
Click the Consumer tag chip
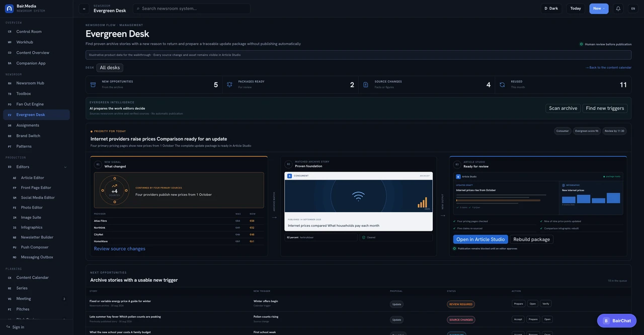pos(562,131)
